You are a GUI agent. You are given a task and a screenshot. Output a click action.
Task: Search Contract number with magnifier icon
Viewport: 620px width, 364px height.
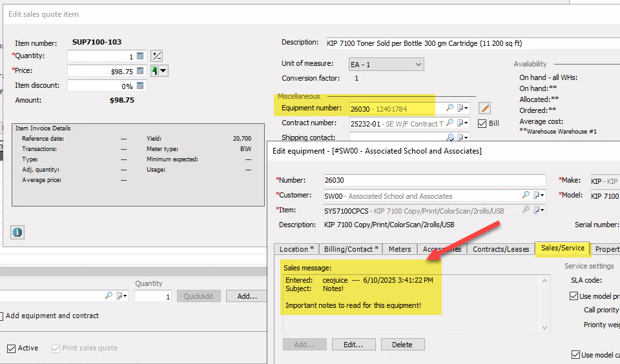click(449, 123)
